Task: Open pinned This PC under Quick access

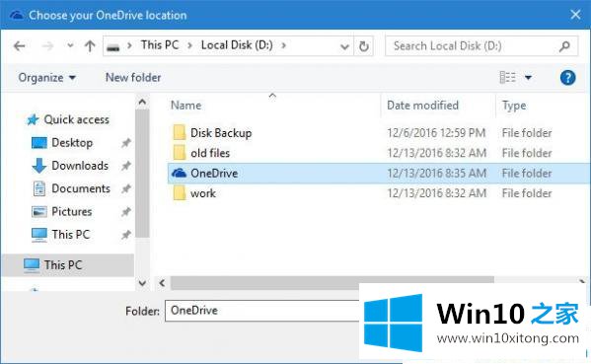Action: point(71,235)
